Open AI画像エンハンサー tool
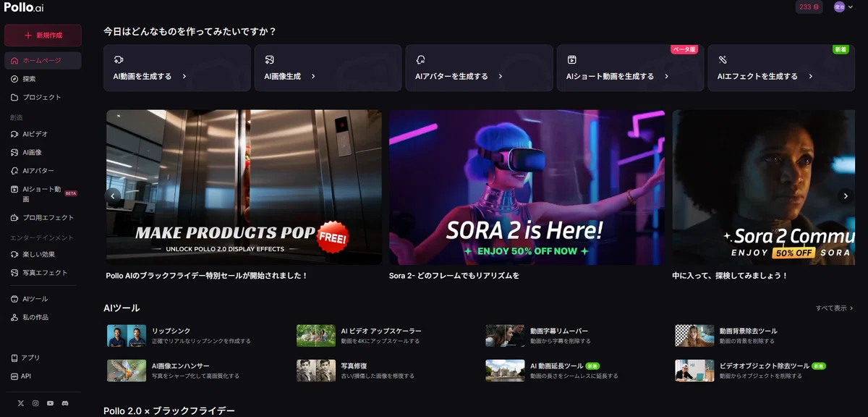Screen dimensions: 868x417 pos(174,371)
